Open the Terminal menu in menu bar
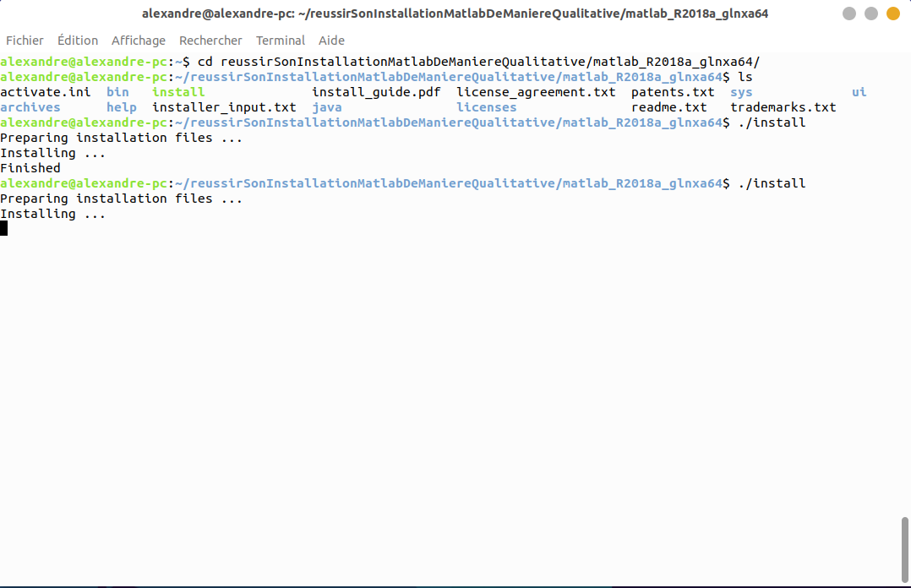 (x=281, y=41)
